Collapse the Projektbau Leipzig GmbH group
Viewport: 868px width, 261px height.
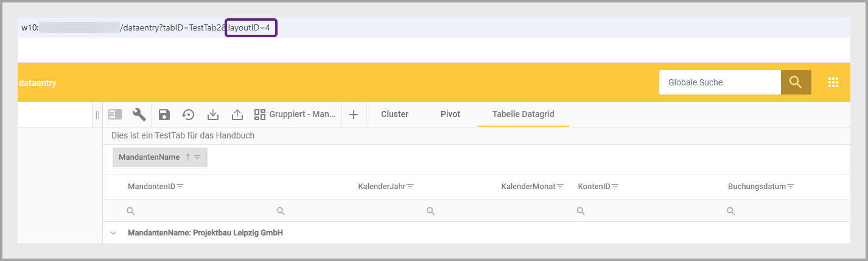(x=113, y=233)
